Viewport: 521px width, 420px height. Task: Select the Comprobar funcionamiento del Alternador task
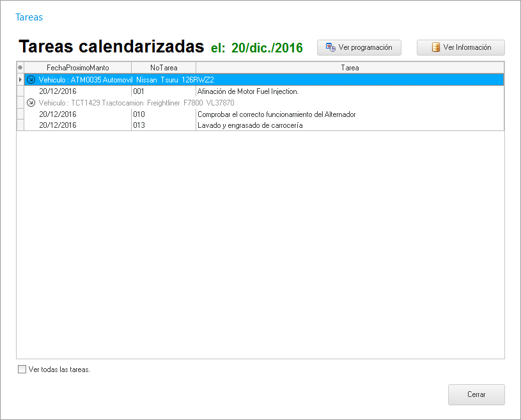[276, 114]
